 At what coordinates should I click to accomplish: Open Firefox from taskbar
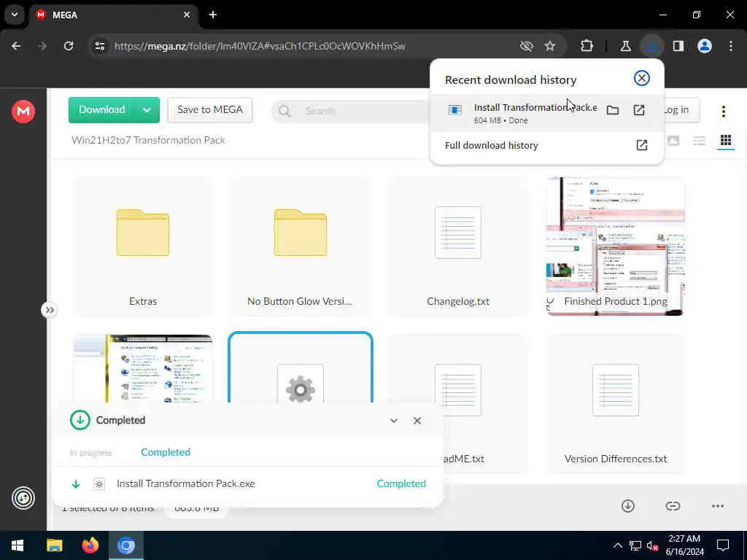tap(90, 545)
